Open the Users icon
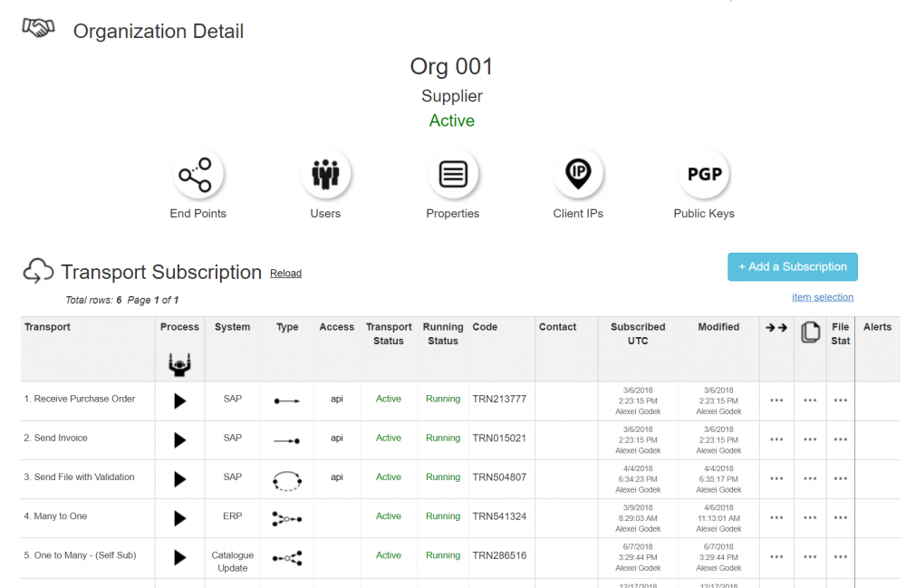The height and width of the screenshot is (588, 906). click(325, 174)
